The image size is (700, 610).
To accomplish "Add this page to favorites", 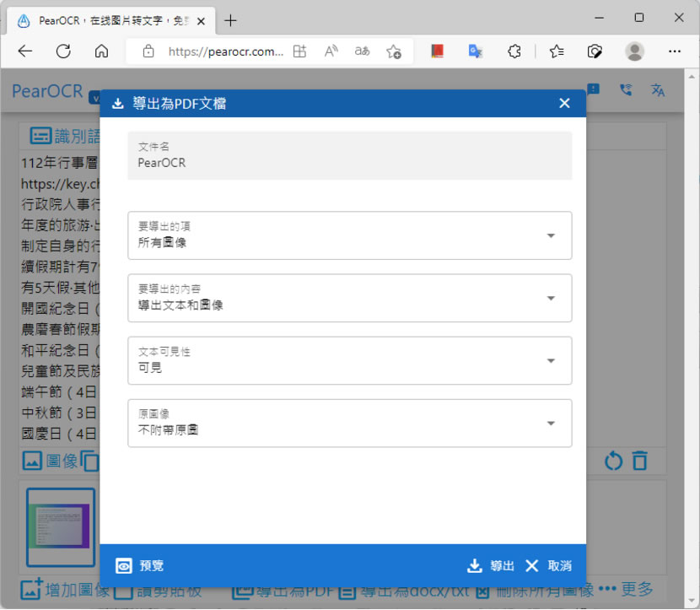I will (394, 51).
